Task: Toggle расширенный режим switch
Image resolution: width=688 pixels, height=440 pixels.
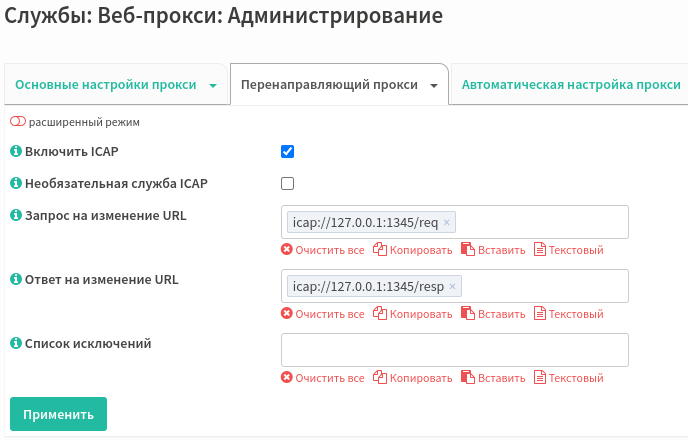Action: 18,122
